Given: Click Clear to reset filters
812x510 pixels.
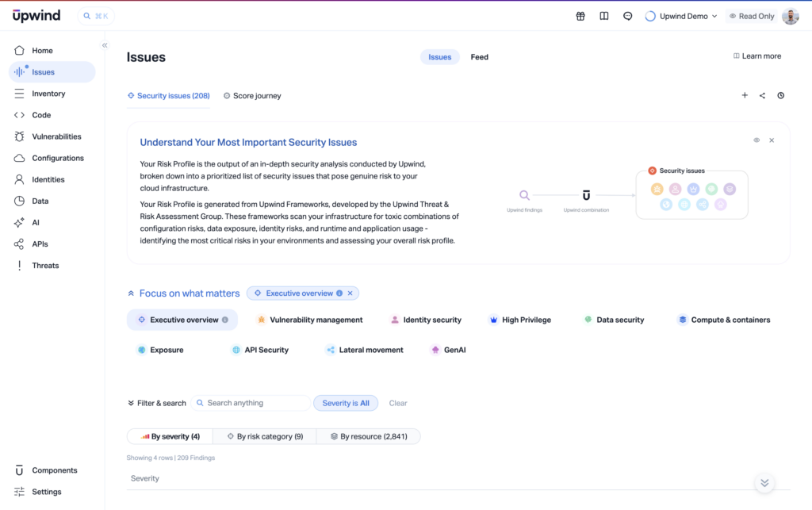Looking at the screenshot, I should pyautogui.click(x=398, y=403).
